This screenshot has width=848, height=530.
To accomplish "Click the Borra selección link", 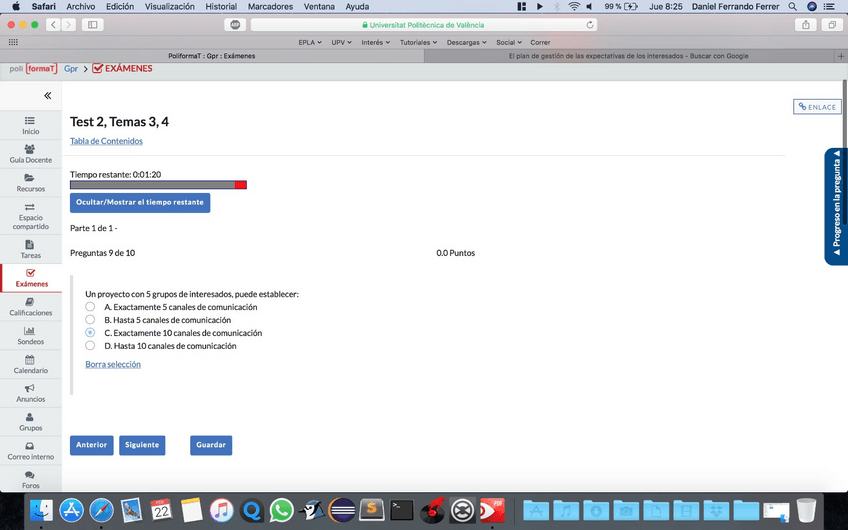I will [113, 364].
